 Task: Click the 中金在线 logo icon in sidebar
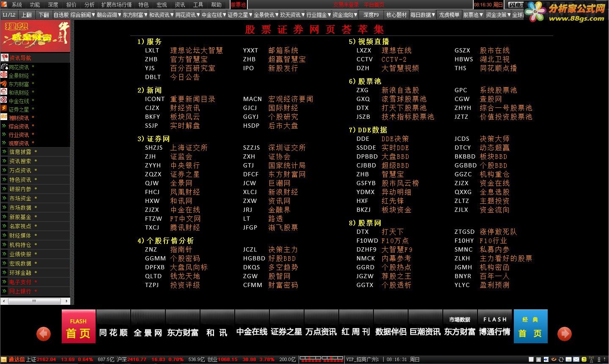coord(4,101)
